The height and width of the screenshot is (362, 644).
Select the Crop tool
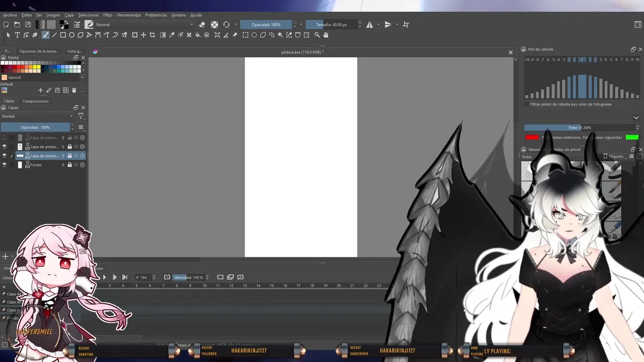tap(152, 35)
